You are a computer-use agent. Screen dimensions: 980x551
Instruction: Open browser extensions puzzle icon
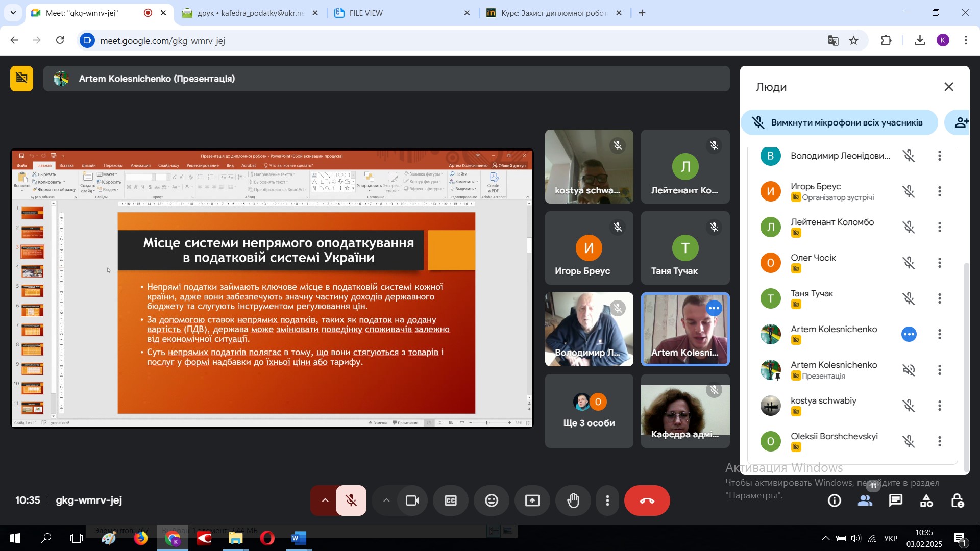[x=887, y=40]
